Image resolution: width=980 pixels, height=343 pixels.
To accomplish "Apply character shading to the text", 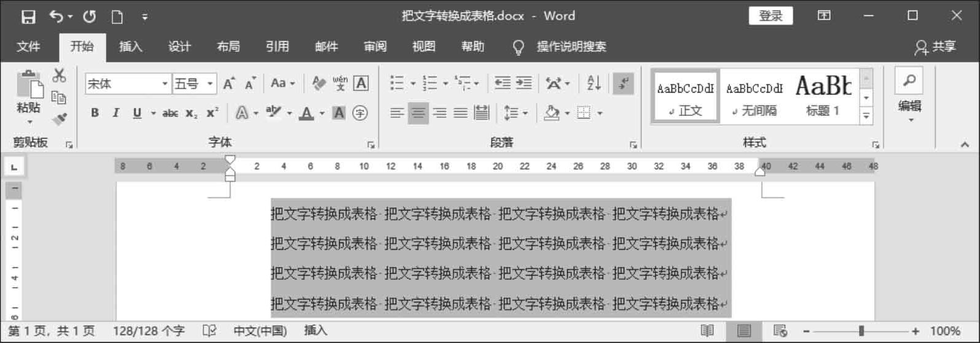I will (339, 113).
